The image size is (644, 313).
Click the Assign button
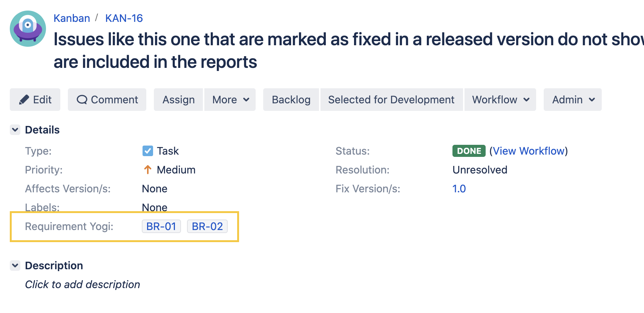point(178,100)
